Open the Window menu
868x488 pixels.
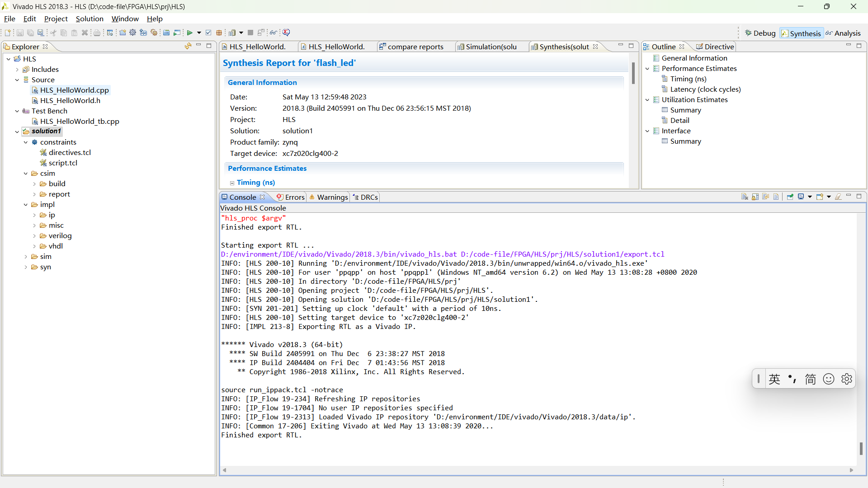pos(125,19)
